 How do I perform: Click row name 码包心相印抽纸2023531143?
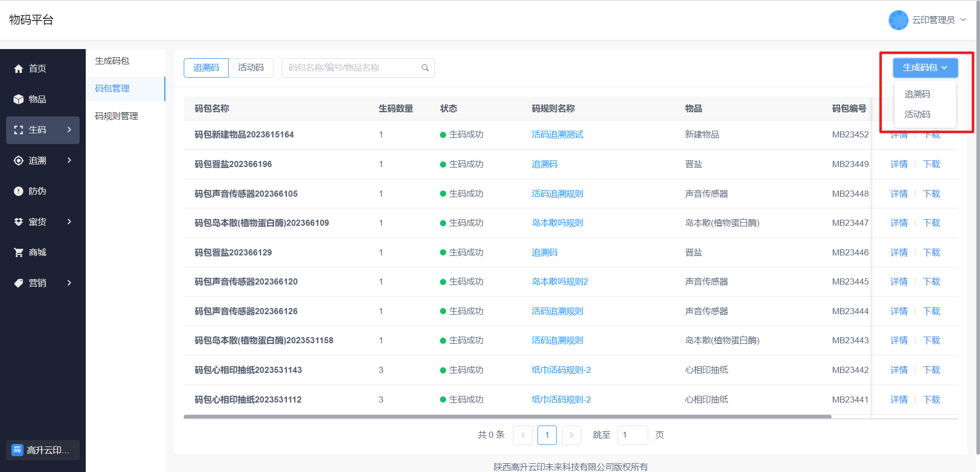point(248,370)
